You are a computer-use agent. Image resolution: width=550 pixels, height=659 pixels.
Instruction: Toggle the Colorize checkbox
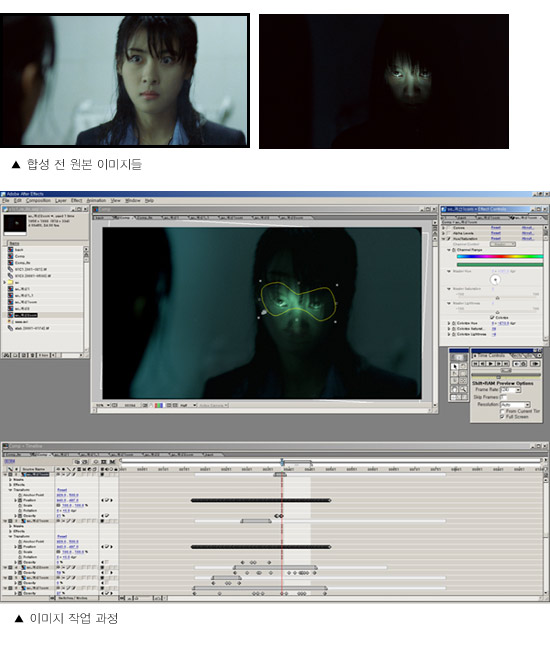point(492,317)
